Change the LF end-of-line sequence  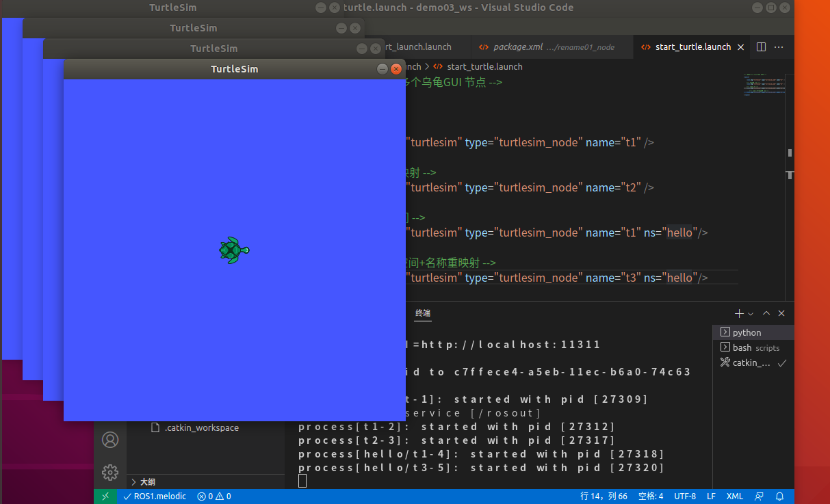711,496
